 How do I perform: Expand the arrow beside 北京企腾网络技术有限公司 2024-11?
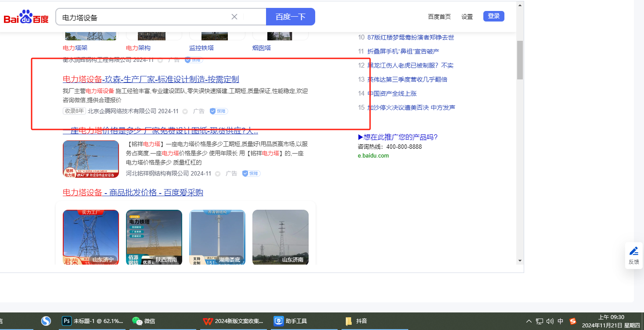pos(185,111)
